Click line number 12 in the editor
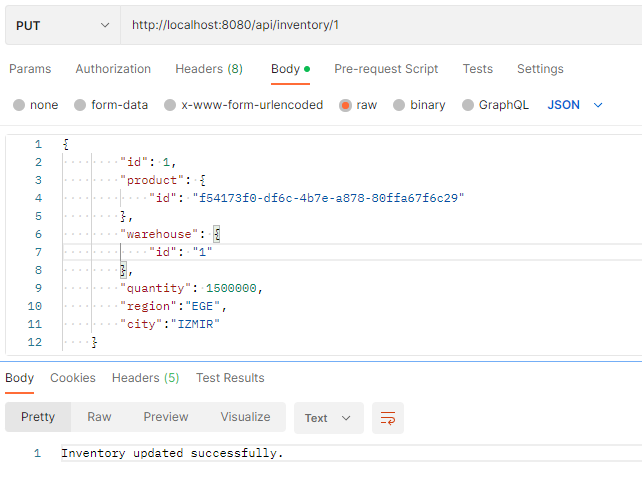The height and width of the screenshot is (486, 642). [35, 342]
